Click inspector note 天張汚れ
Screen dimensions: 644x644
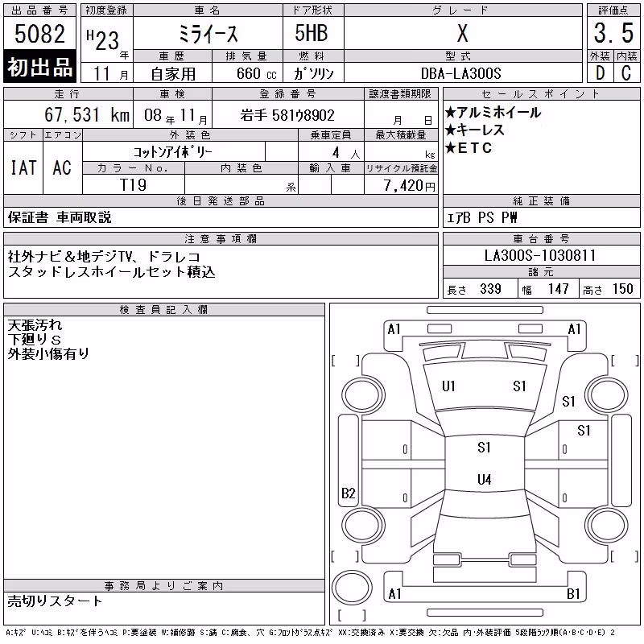(35, 325)
